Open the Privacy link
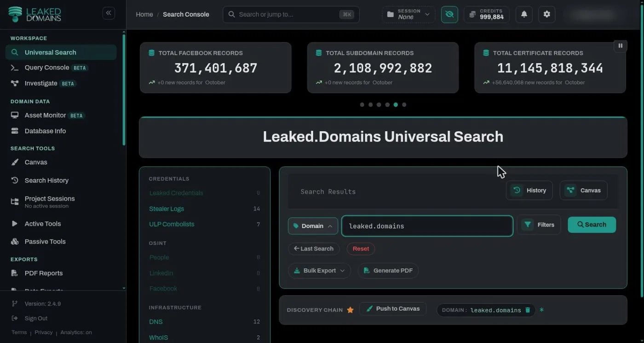 point(44,332)
